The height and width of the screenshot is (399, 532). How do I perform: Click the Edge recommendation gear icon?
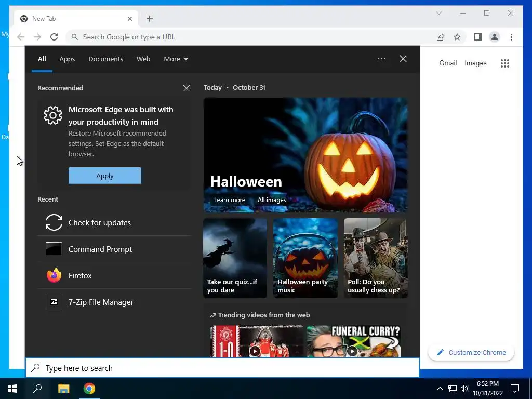pos(53,115)
